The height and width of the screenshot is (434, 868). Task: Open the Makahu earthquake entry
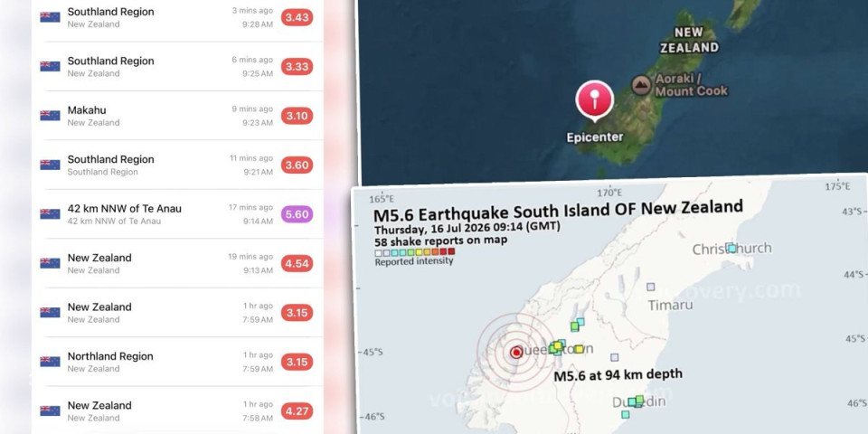tap(178, 116)
